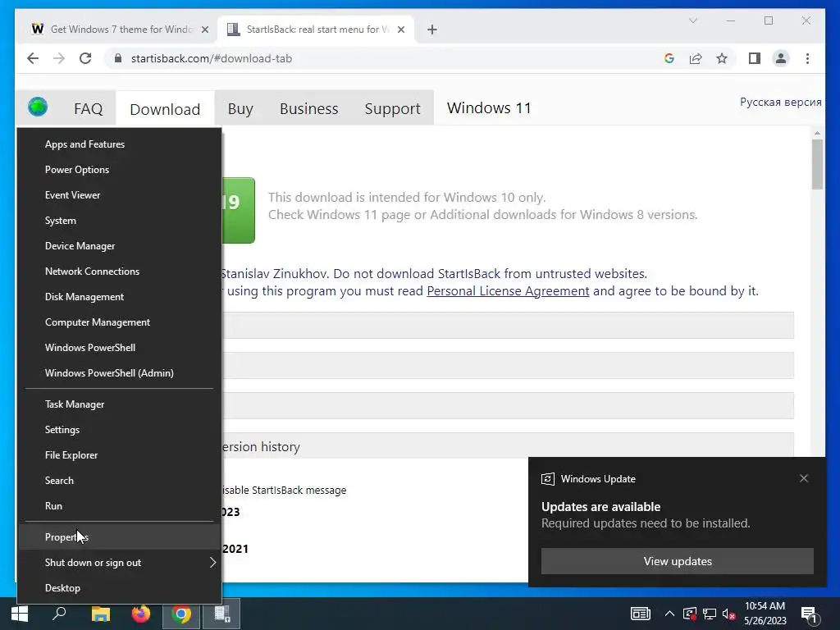This screenshot has width=840, height=630.
Task: Click Windows Start button
Action: point(20,614)
